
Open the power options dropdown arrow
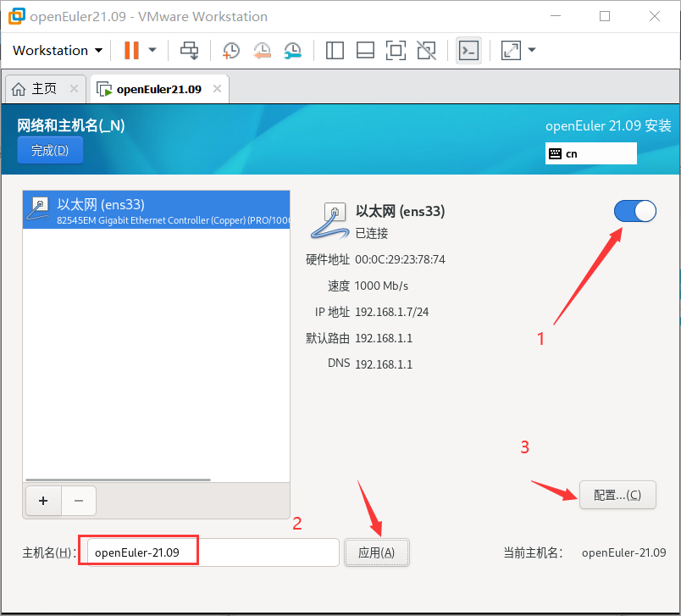[x=152, y=50]
